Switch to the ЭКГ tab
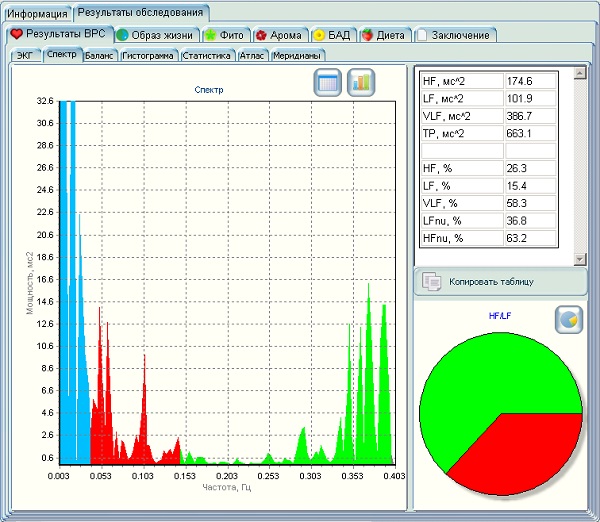 [25, 55]
